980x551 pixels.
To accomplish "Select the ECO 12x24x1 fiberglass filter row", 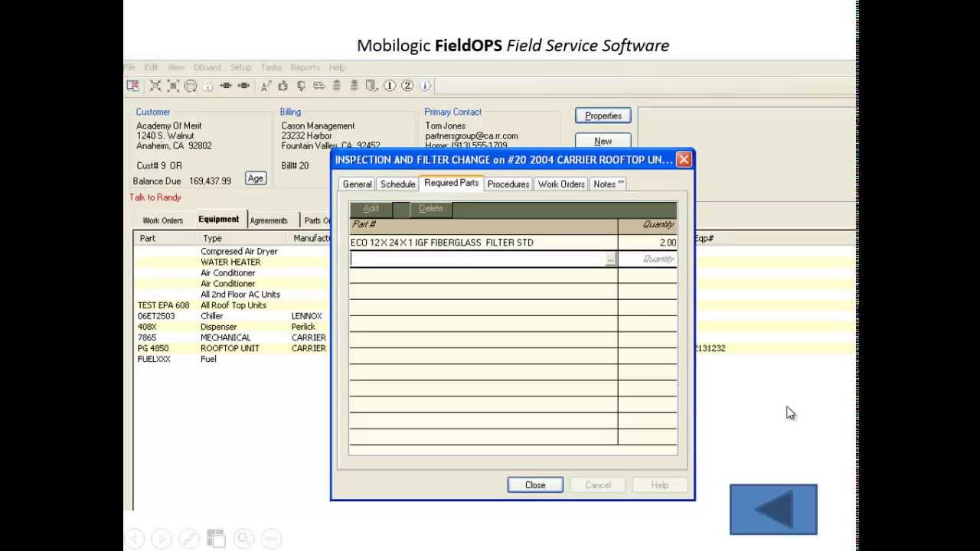I will coord(513,243).
